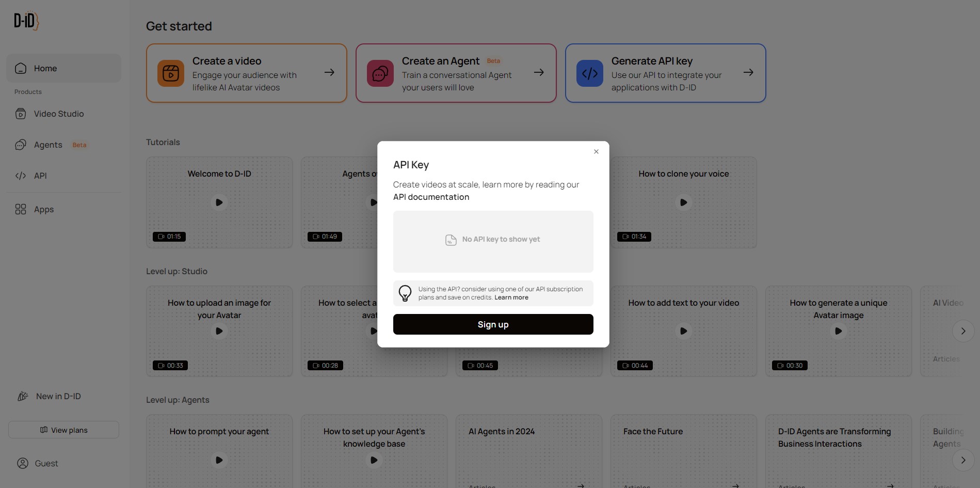Click the No API key to show yet text
The image size is (980, 488).
501,239
